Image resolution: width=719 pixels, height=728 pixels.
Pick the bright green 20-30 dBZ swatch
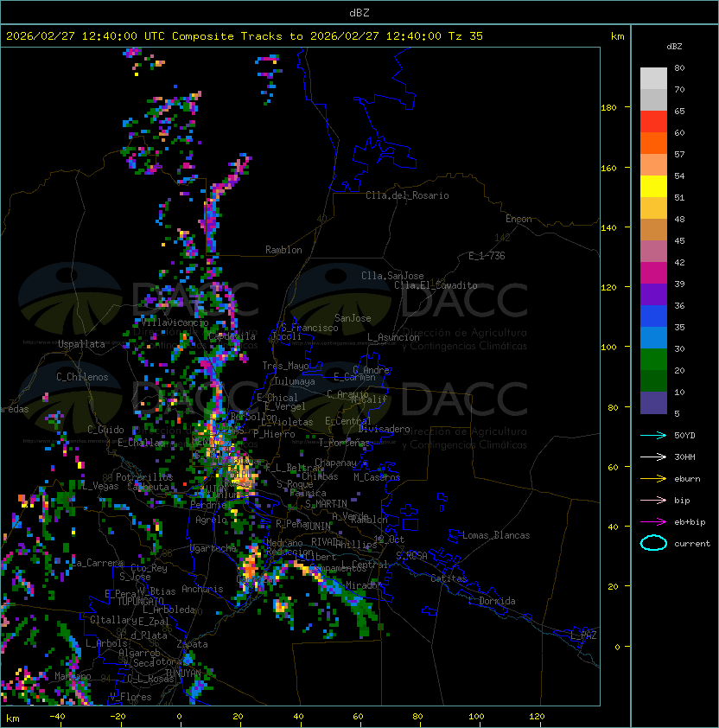(x=653, y=360)
